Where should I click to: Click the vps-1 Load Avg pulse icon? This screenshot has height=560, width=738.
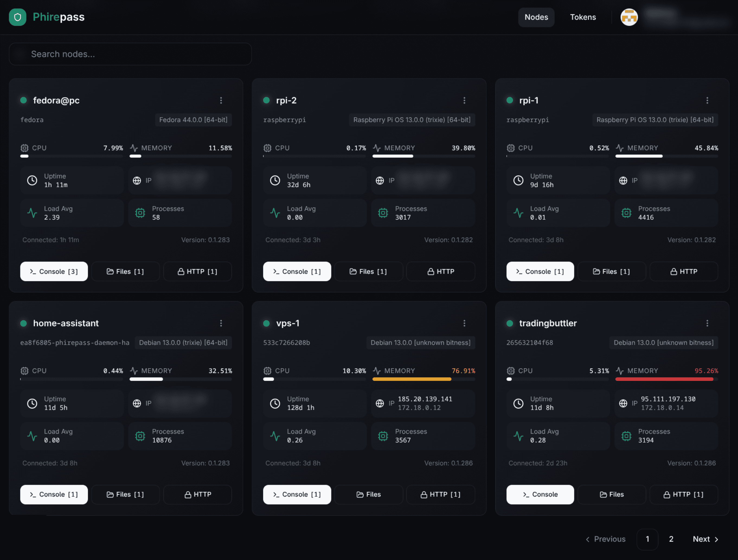(x=275, y=436)
